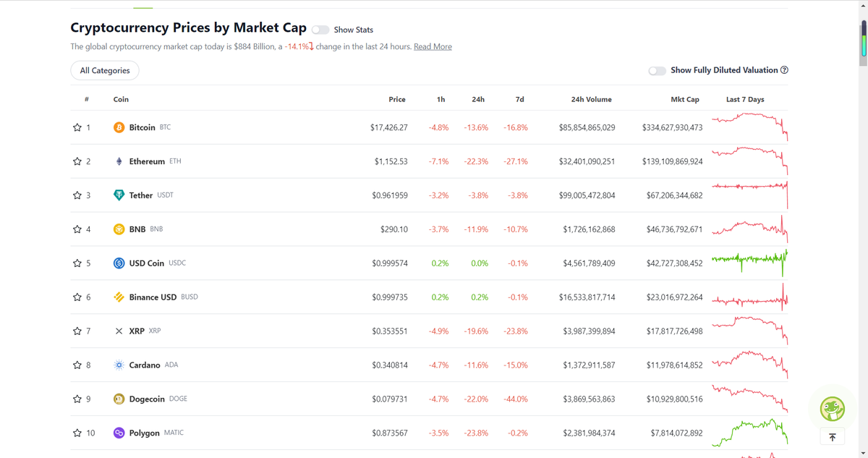The width and height of the screenshot is (868, 458).
Task: Sort coins by the Price column header
Action: click(397, 99)
